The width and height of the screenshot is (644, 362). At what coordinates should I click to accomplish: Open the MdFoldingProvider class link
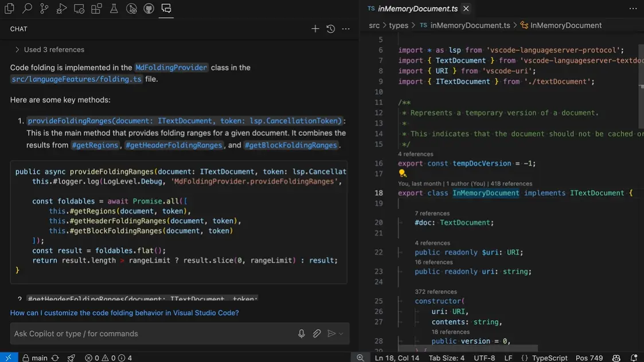pyautogui.click(x=171, y=67)
